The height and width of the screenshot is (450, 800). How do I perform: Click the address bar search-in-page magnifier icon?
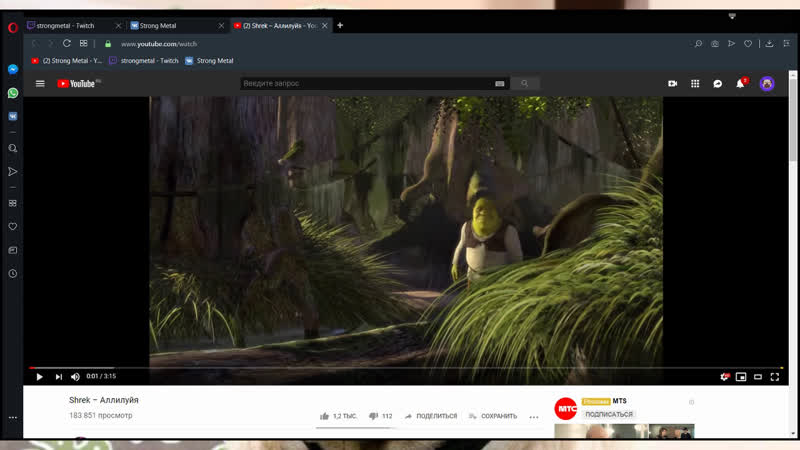(x=698, y=44)
